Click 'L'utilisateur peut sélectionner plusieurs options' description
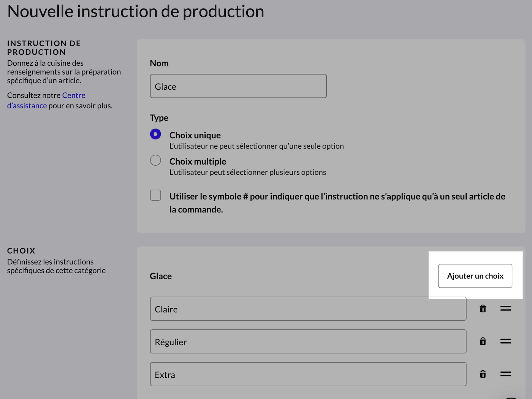The height and width of the screenshot is (399, 532). click(248, 172)
